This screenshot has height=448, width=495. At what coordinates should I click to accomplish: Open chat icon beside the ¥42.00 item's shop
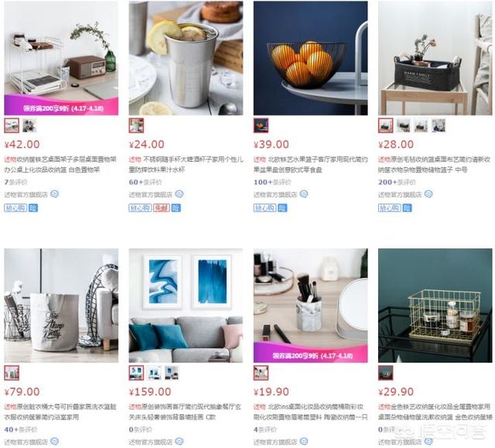coord(54,194)
